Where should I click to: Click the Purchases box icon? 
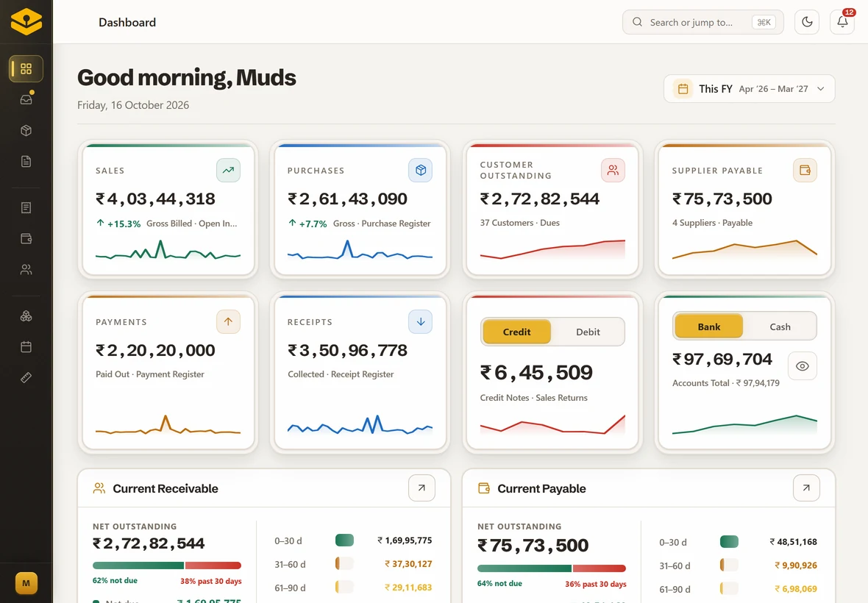[x=420, y=171]
